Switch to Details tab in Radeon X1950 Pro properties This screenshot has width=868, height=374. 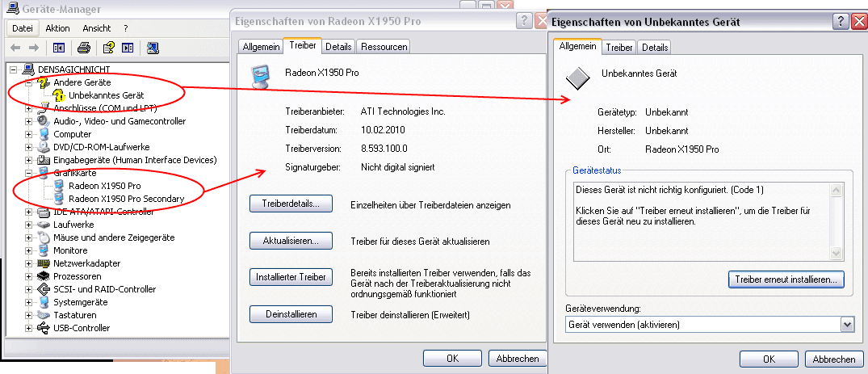(338, 47)
